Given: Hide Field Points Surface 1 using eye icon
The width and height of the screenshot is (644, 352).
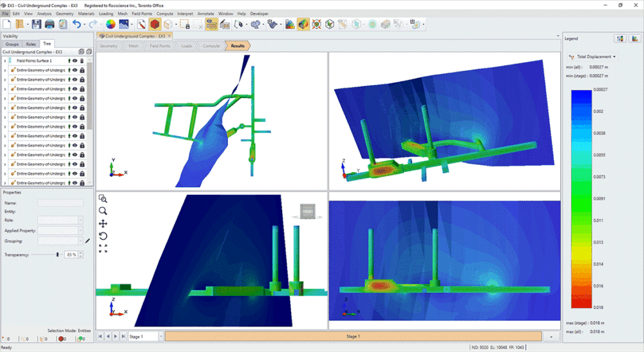Looking at the screenshot, I should point(75,61).
